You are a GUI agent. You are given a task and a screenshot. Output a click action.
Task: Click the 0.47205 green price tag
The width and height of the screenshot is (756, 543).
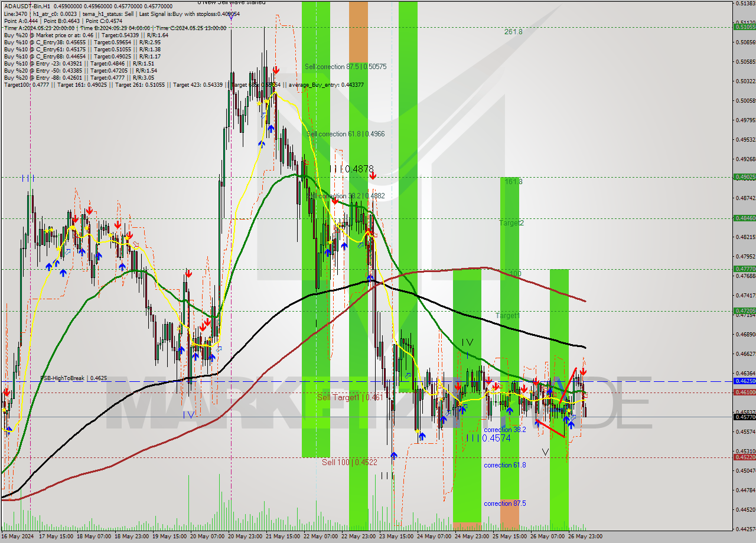[x=744, y=310]
